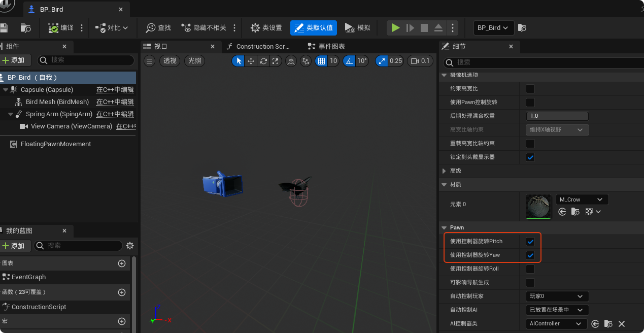Click the Stop playback button
The height and width of the screenshot is (333, 644).
click(424, 28)
